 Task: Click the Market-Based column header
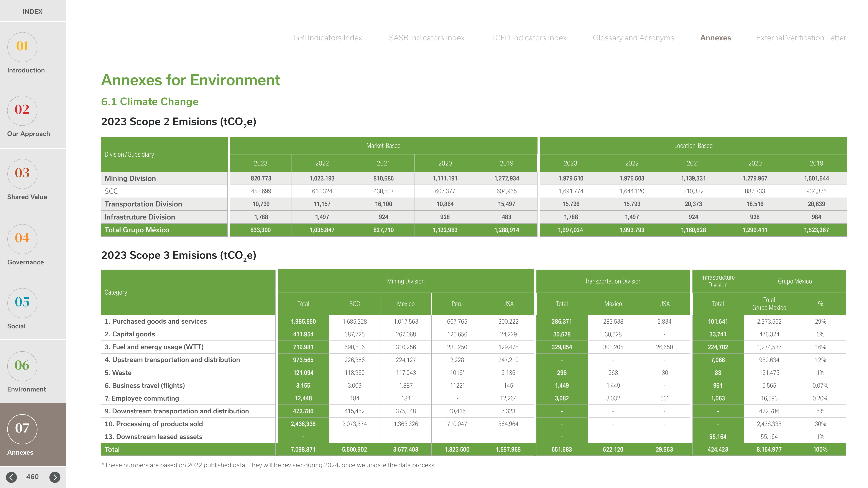(x=383, y=146)
